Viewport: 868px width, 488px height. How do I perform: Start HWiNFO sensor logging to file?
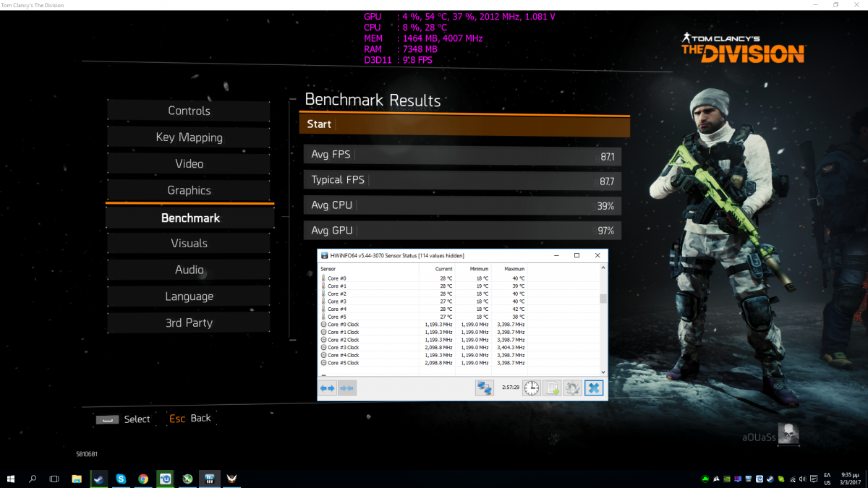[552, 388]
